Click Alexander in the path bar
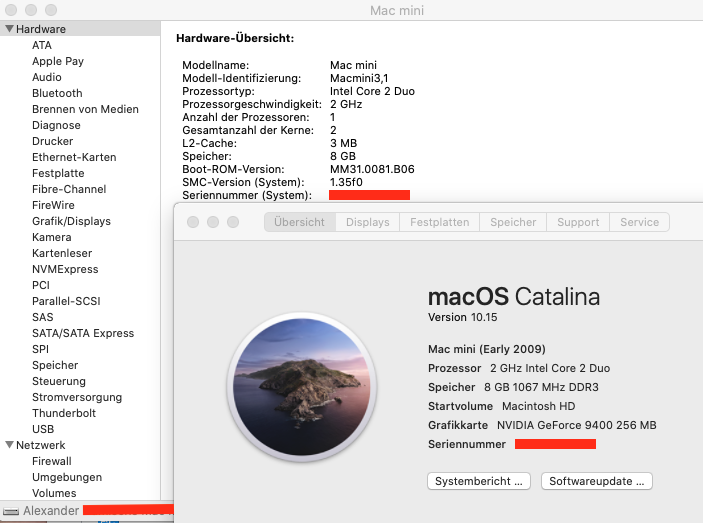The image size is (703, 523). pyautogui.click(x=51, y=510)
